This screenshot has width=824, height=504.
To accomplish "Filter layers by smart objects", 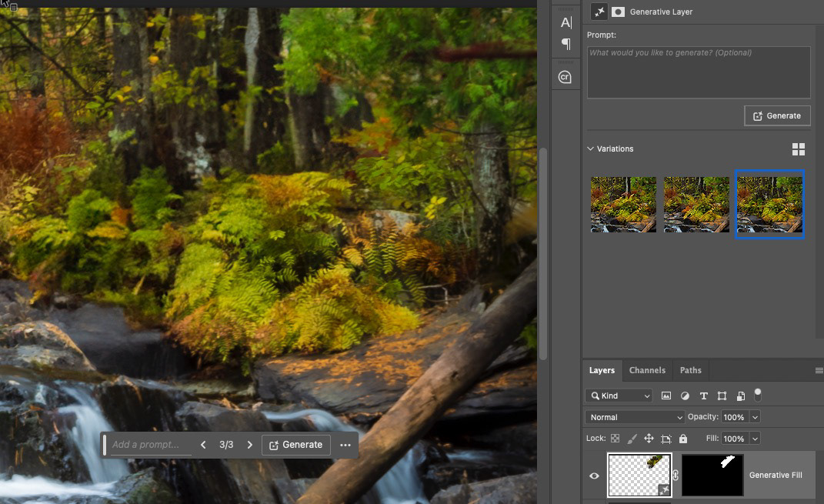I will pyautogui.click(x=740, y=396).
